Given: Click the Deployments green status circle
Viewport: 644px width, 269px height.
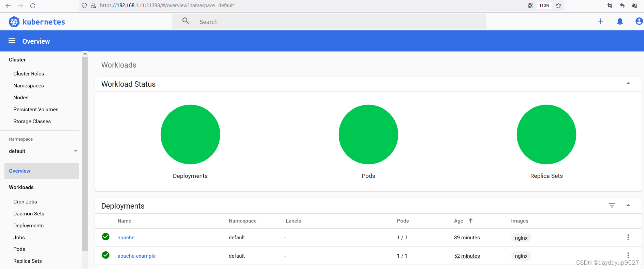Looking at the screenshot, I should (x=190, y=134).
